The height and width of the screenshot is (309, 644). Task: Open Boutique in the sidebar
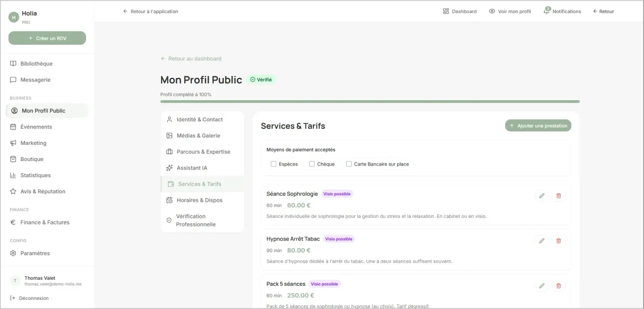tap(47, 159)
